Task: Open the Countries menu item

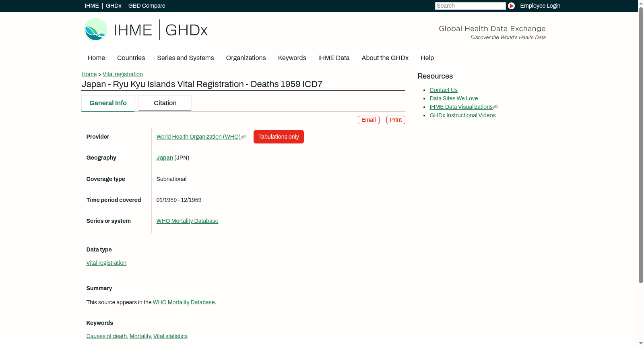Action: (131, 58)
